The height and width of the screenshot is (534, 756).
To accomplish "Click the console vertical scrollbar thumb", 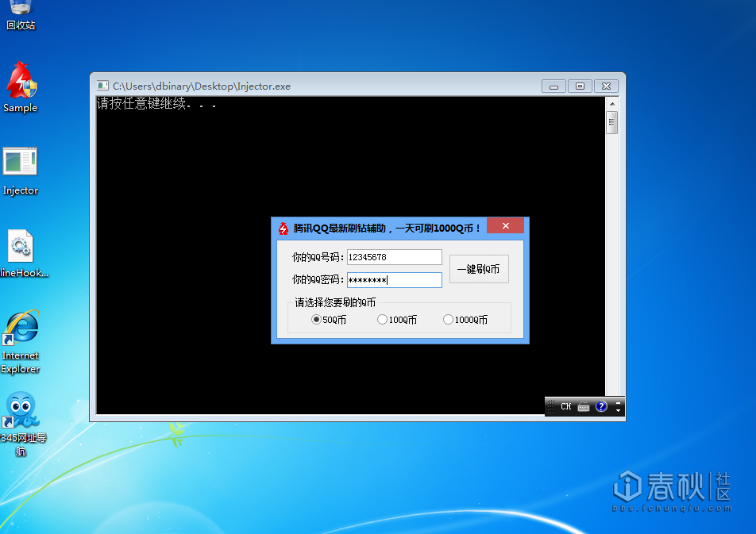I will [x=611, y=122].
